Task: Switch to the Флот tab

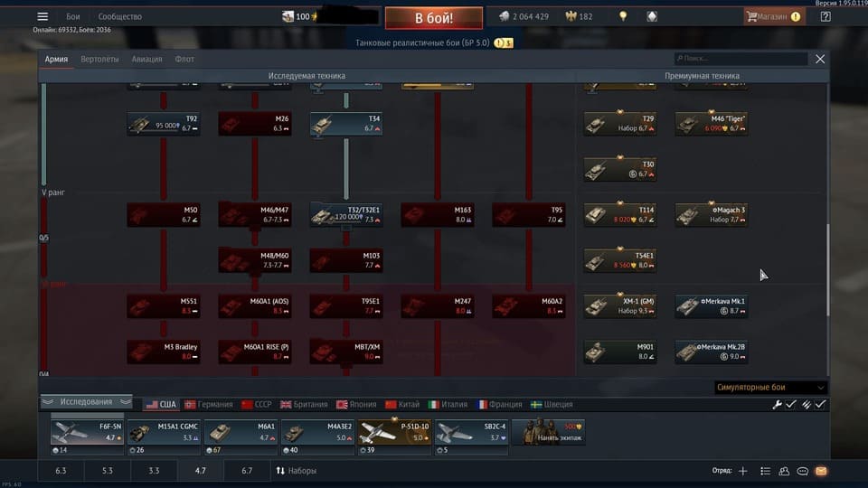Action: (184, 59)
